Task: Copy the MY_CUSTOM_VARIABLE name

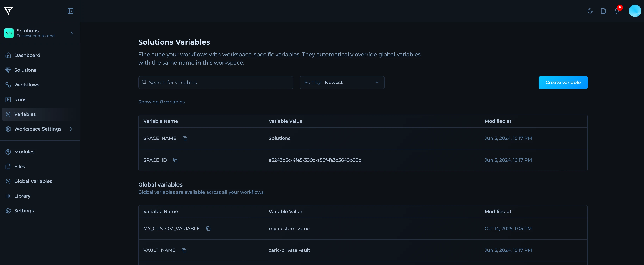Action: (208, 229)
